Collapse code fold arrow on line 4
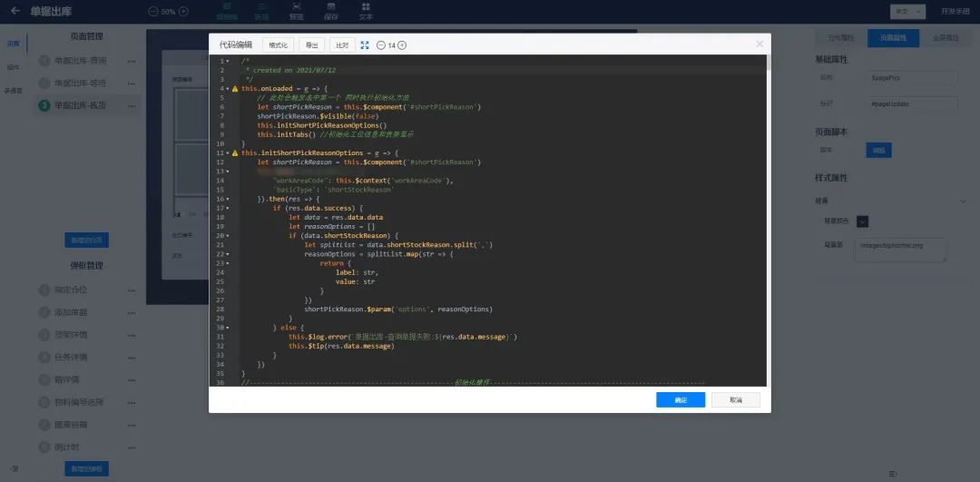 click(227, 89)
